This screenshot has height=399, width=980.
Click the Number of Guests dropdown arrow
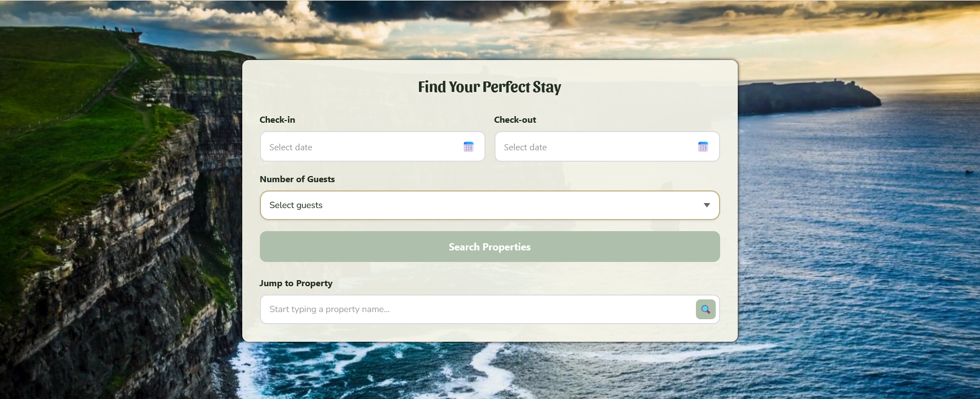706,205
